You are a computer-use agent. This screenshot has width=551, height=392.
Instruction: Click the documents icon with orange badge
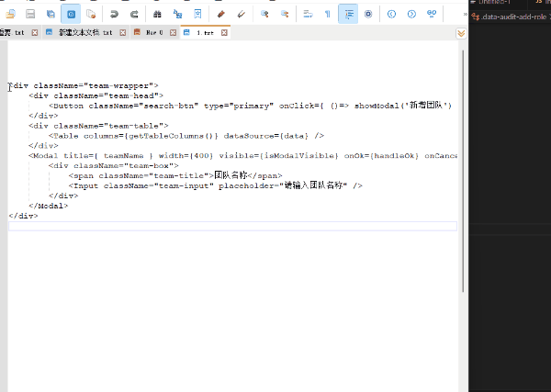(x=91, y=14)
